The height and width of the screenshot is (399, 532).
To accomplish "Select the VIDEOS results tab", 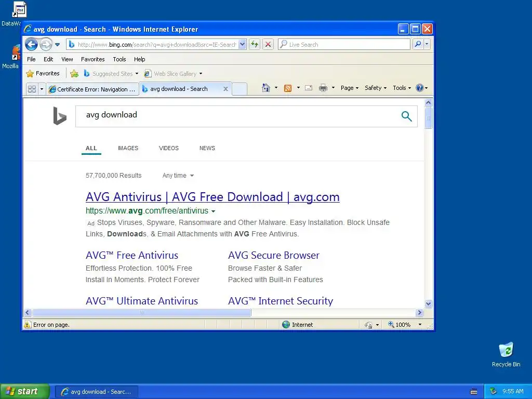I will 169,148.
